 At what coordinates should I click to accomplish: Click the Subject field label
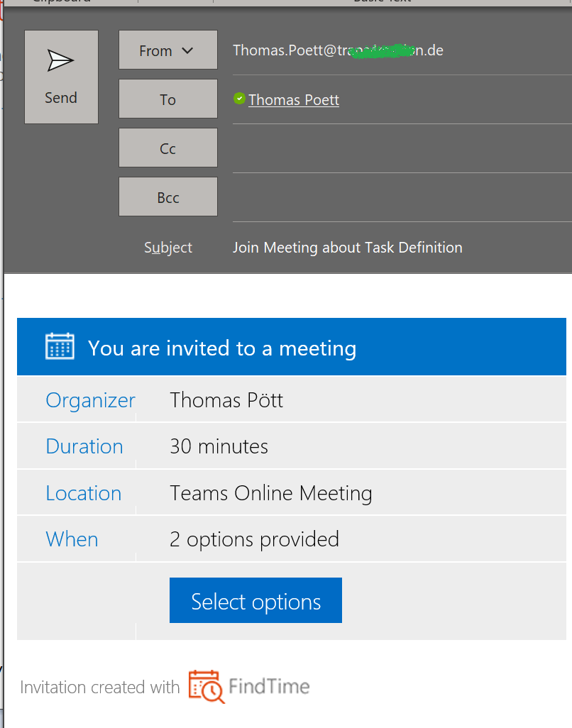[167, 247]
